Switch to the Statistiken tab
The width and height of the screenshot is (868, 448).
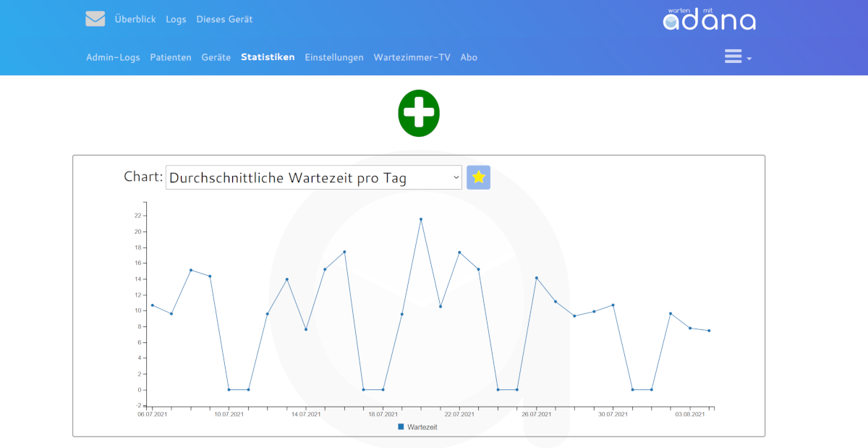pos(268,56)
